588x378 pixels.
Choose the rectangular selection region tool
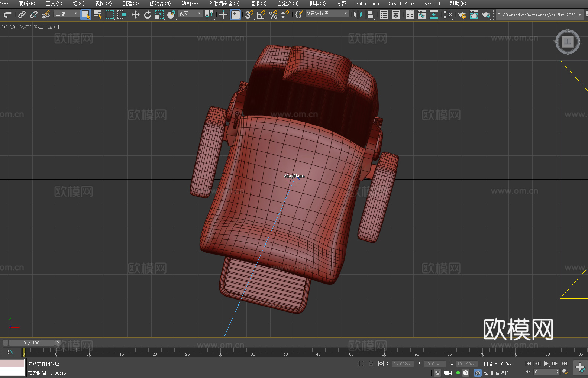click(110, 14)
